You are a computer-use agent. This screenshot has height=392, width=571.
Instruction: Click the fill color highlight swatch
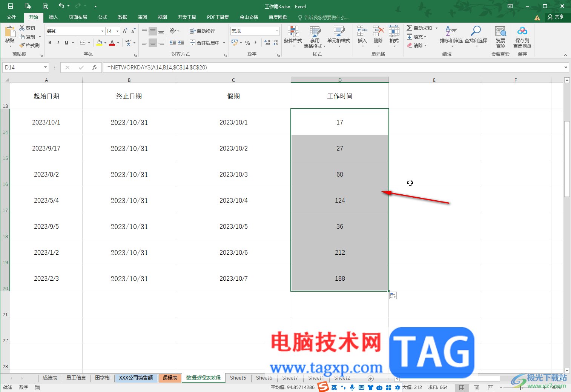(x=99, y=43)
